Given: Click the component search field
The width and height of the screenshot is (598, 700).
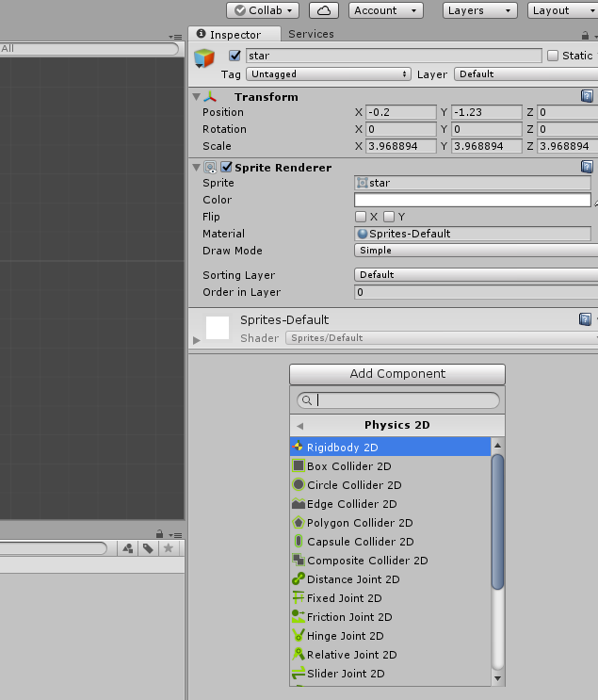Looking at the screenshot, I should [397, 400].
